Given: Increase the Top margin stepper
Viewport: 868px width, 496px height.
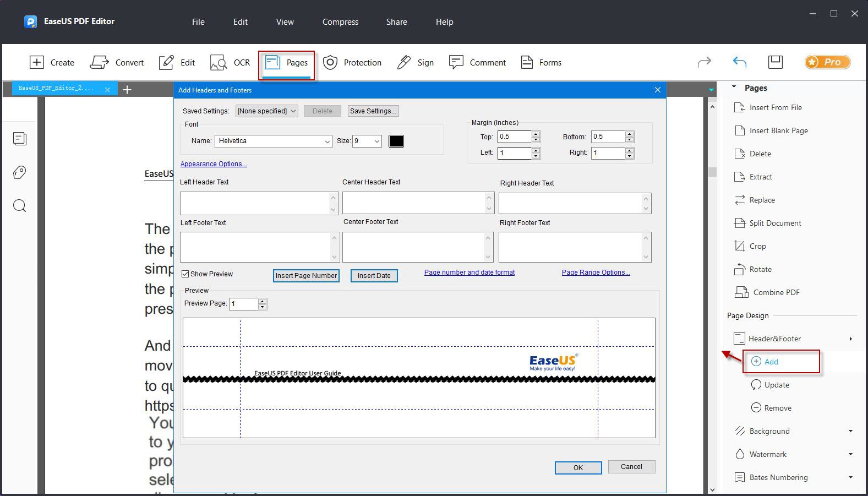Looking at the screenshot, I should [536, 134].
